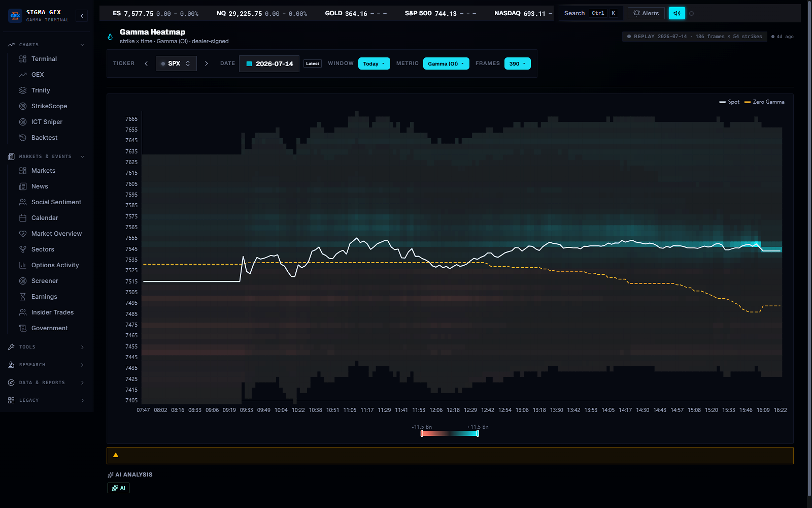Click the Latest date button
This screenshot has width=812, height=508.
tap(313, 63)
